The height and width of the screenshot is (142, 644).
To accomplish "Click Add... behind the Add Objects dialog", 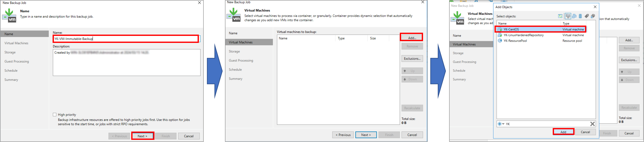I will 629,40.
